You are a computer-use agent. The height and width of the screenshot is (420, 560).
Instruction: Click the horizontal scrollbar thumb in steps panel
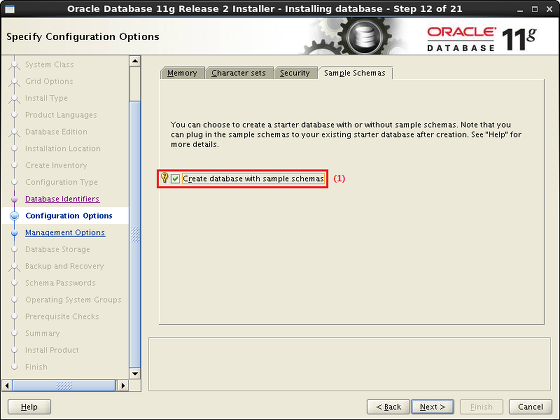pos(64,385)
